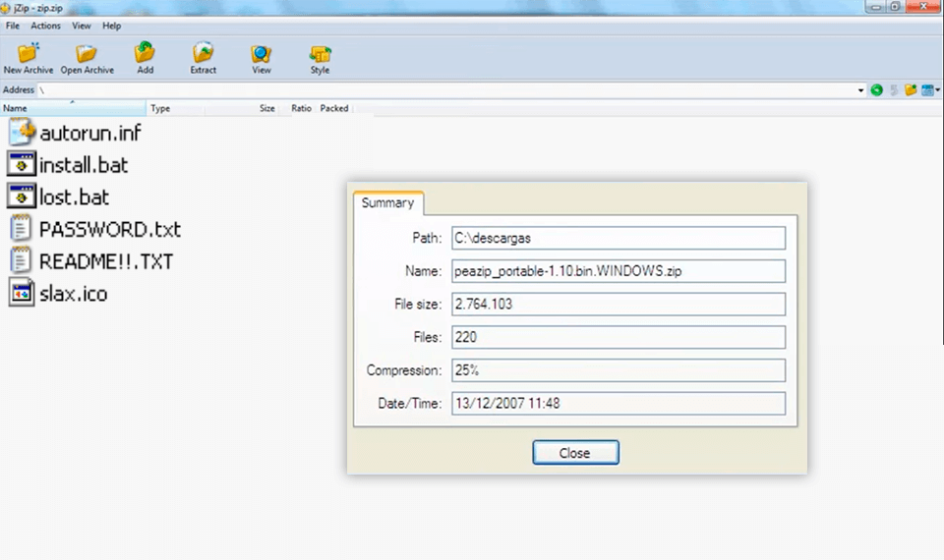
Task: Click the install.bat file name
Action: pyautogui.click(x=84, y=165)
